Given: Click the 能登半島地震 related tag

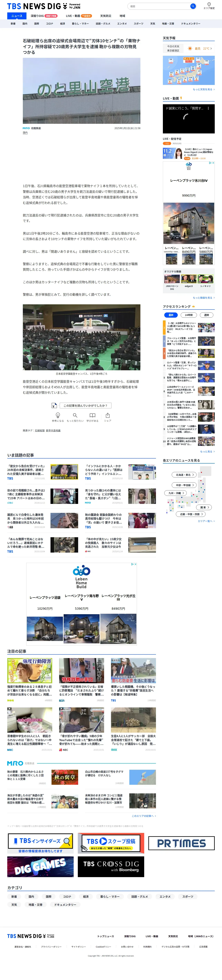Looking at the screenshot, I should pos(53,431).
